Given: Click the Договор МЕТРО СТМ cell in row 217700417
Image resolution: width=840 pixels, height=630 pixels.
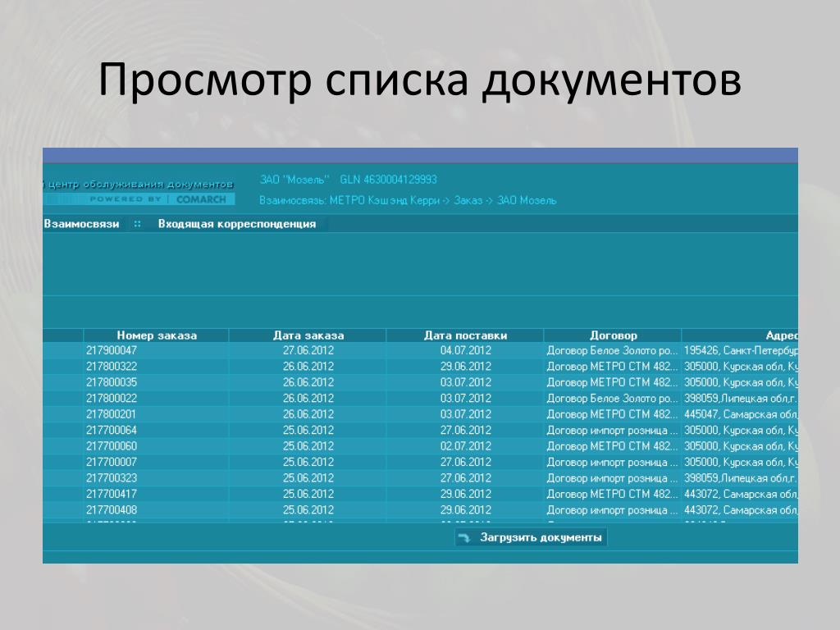Looking at the screenshot, I should (x=612, y=494).
